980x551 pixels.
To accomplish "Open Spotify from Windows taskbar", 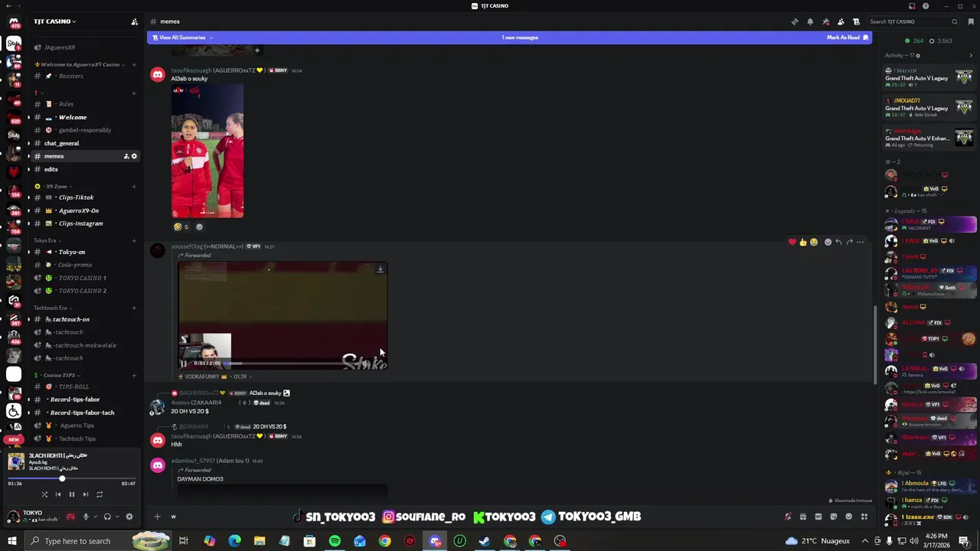I will (335, 541).
